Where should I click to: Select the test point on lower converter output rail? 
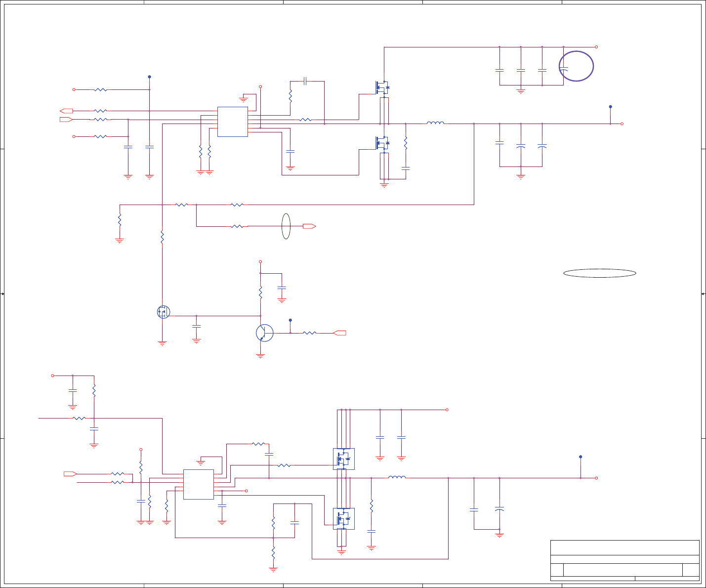coord(581,457)
